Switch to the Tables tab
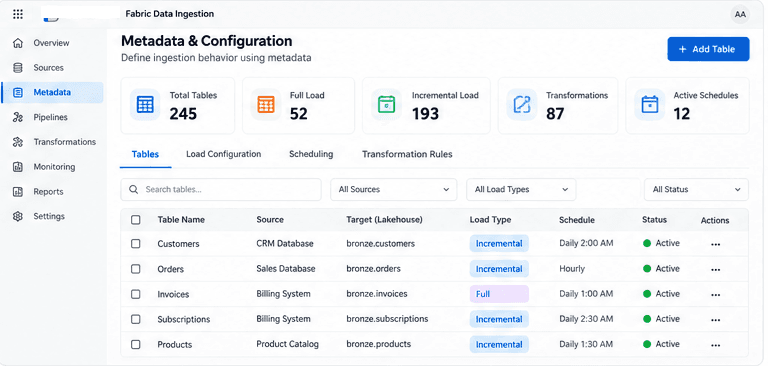 click(x=145, y=154)
